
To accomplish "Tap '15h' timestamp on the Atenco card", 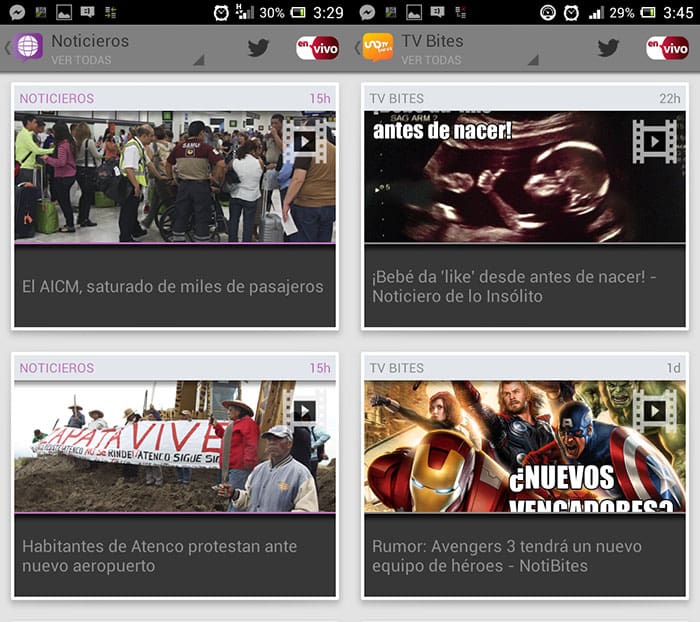I will tap(320, 368).
